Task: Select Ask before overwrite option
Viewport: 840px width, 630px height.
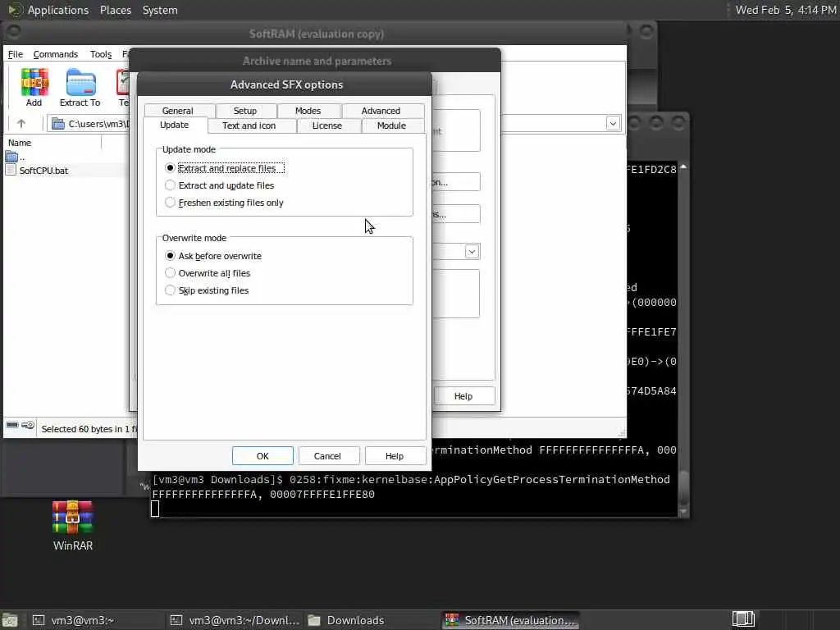Action: (x=213, y=256)
